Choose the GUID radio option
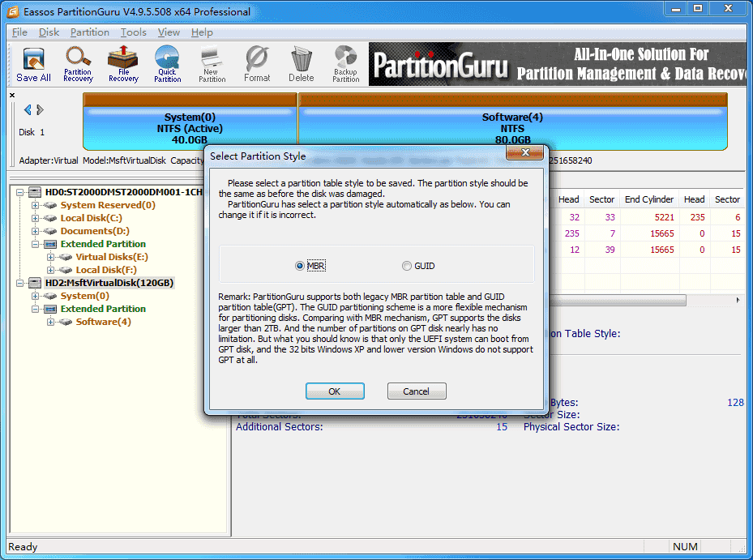The width and height of the screenshot is (753, 560). point(407,266)
